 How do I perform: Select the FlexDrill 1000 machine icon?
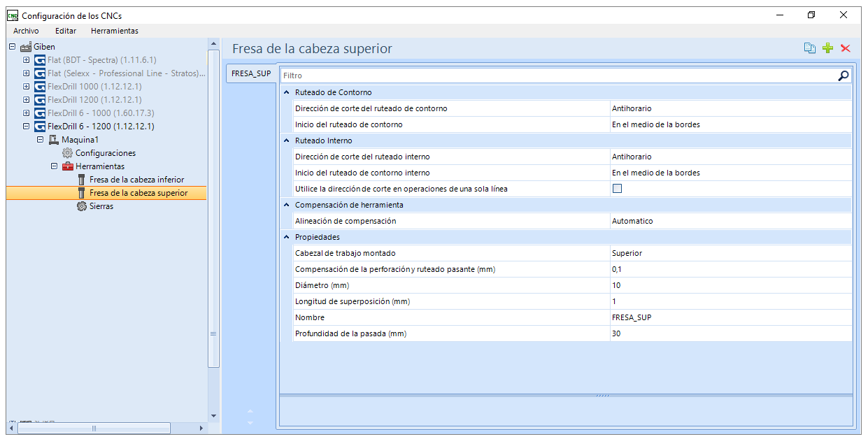[40, 87]
